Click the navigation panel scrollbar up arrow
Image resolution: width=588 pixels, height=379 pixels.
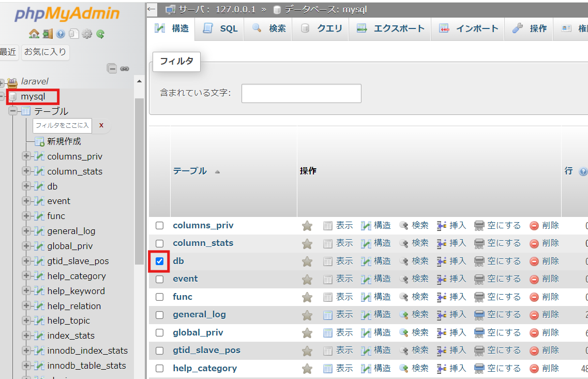(x=140, y=81)
